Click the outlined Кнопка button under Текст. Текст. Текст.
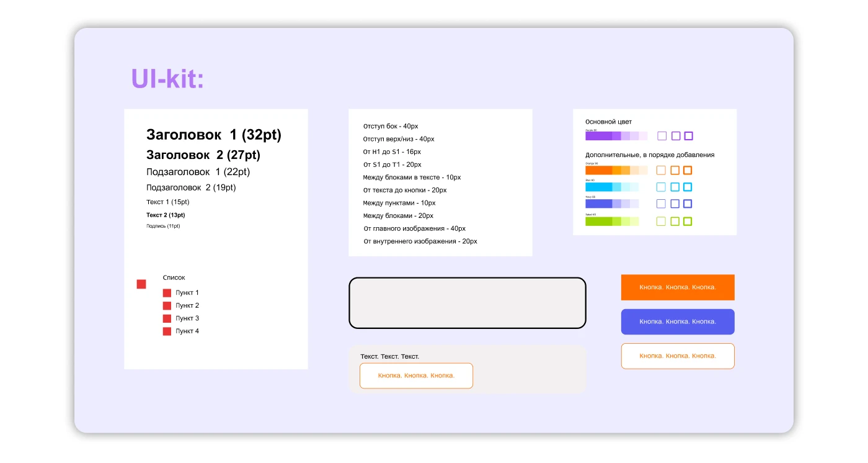 point(416,376)
